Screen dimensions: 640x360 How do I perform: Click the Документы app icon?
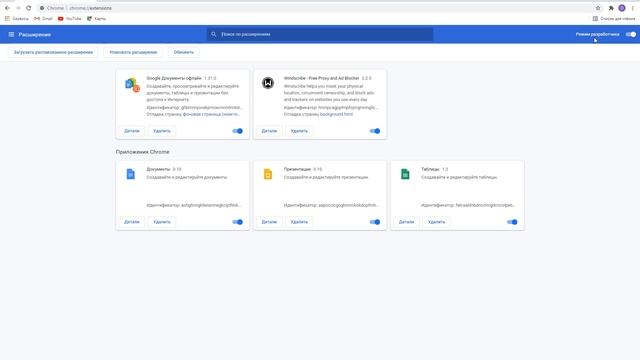pos(131,174)
